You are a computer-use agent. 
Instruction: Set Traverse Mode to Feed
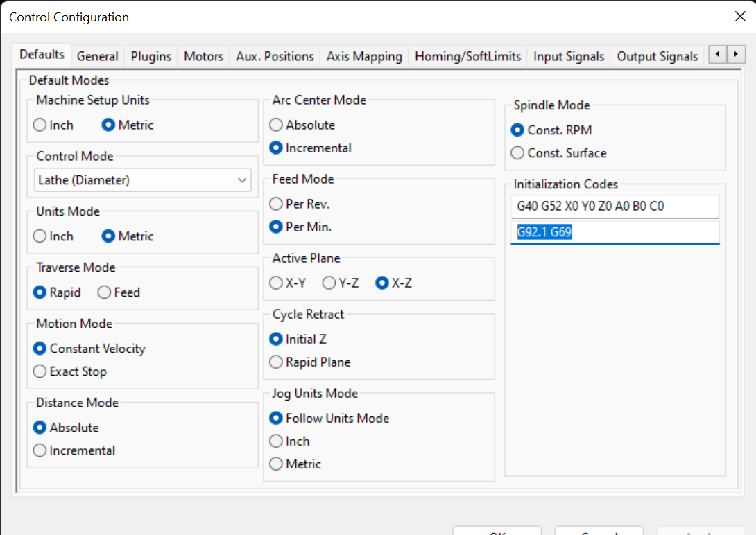point(104,292)
